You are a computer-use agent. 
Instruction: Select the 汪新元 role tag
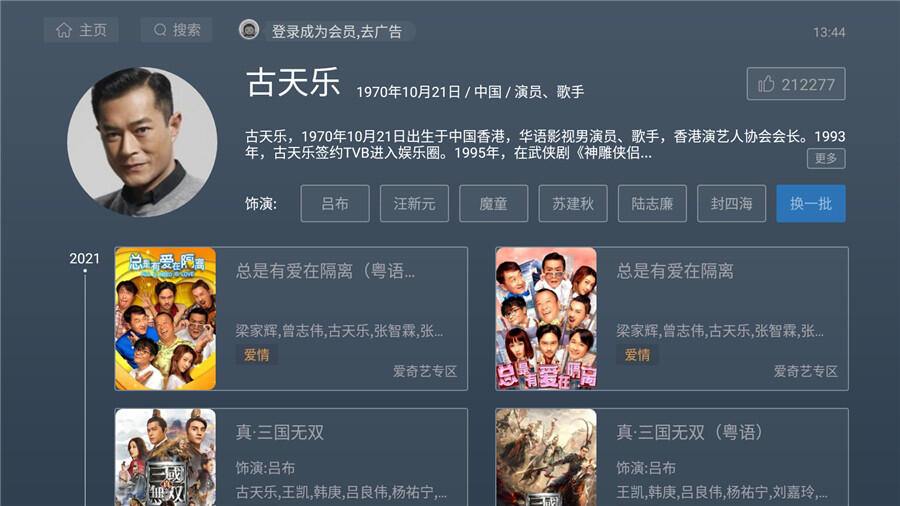click(414, 204)
